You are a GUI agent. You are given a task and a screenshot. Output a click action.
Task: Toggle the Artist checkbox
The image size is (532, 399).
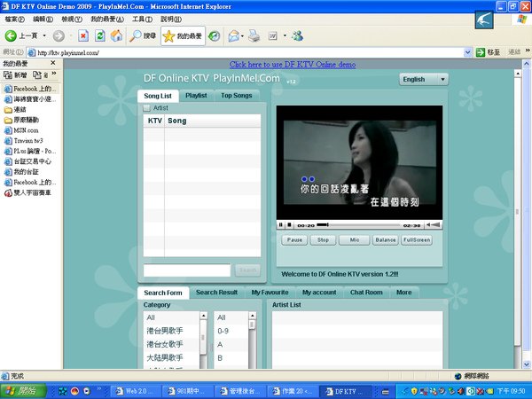(146, 108)
